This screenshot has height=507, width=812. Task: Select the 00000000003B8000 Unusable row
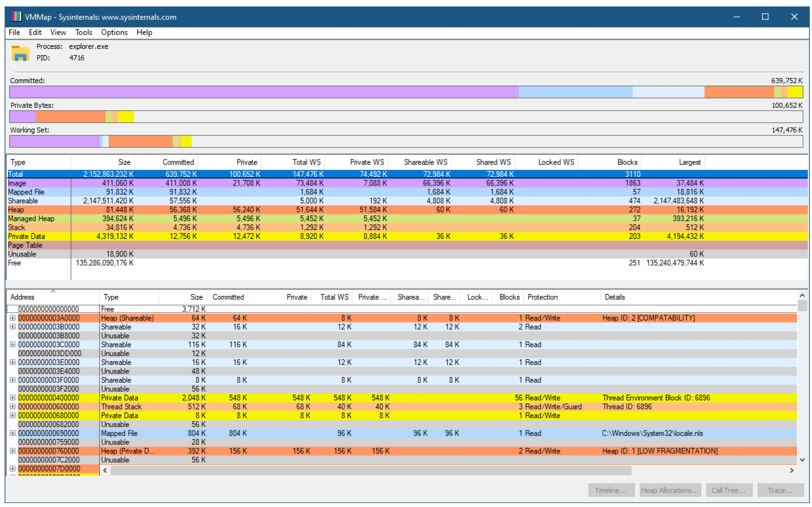click(402, 335)
